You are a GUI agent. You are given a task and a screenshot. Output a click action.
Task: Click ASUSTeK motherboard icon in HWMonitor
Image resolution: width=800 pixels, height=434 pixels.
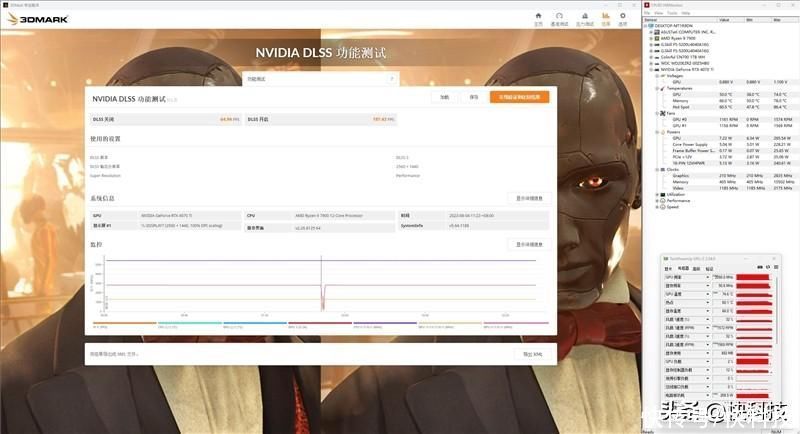(x=657, y=32)
